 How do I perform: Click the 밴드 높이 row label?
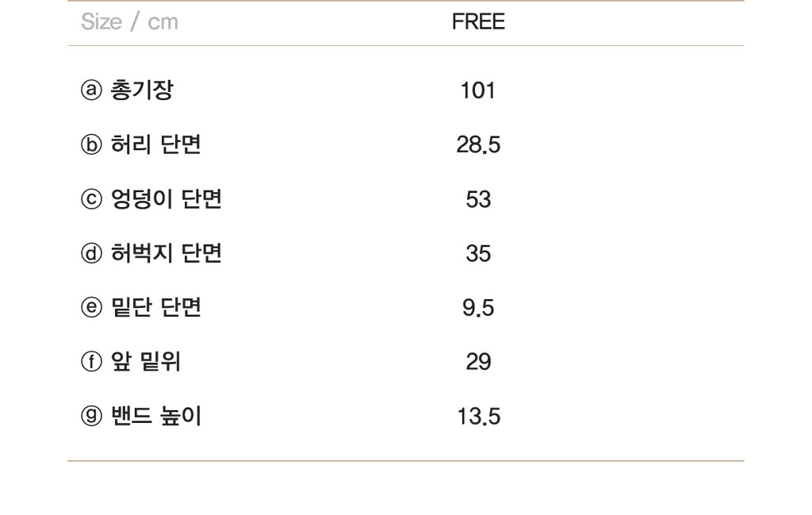pos(156,416)
